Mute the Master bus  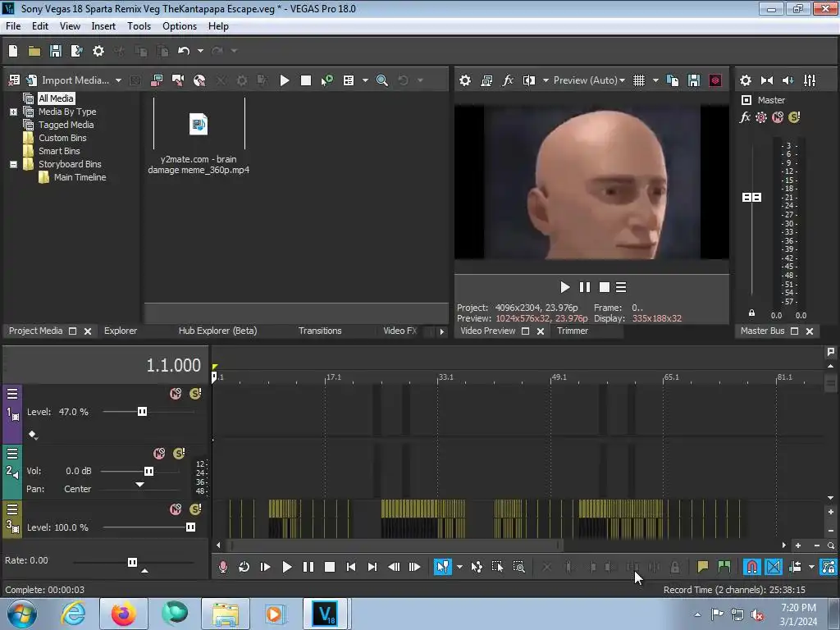tap(778, 117)
